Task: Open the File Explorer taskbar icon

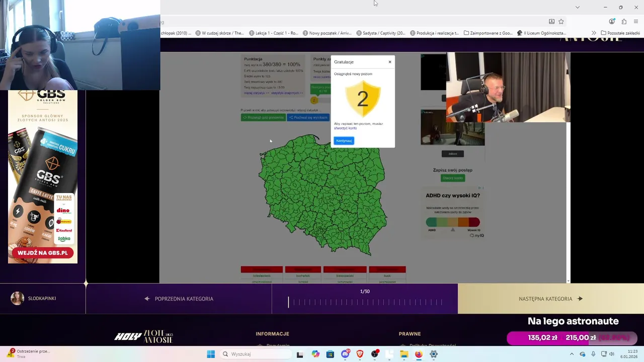Action: click(404, 354)
